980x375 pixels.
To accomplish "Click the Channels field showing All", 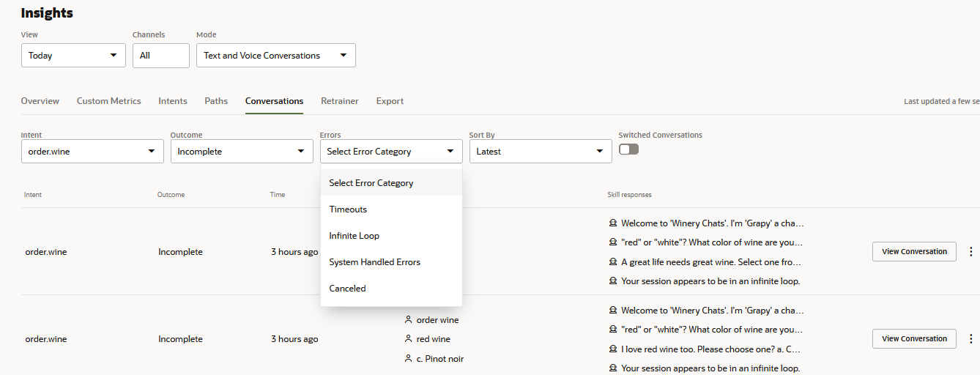I will 160,56.
